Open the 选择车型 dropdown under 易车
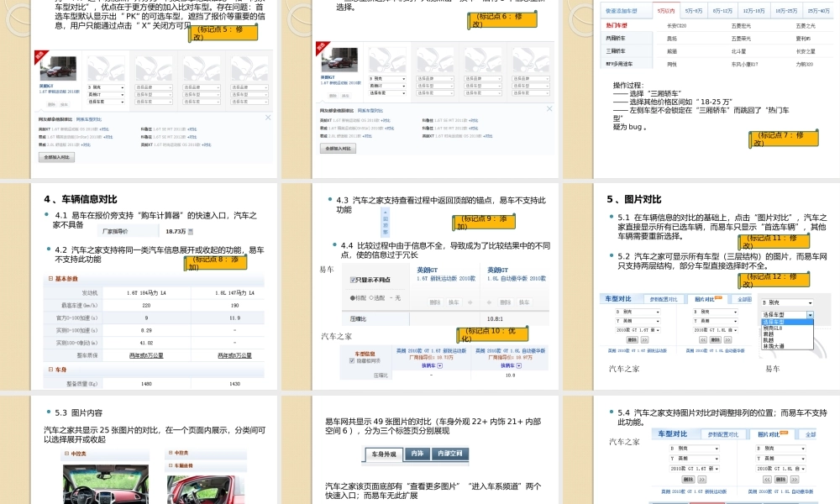The width and height of the screenshot is (840, 504). tap(787, 315)
